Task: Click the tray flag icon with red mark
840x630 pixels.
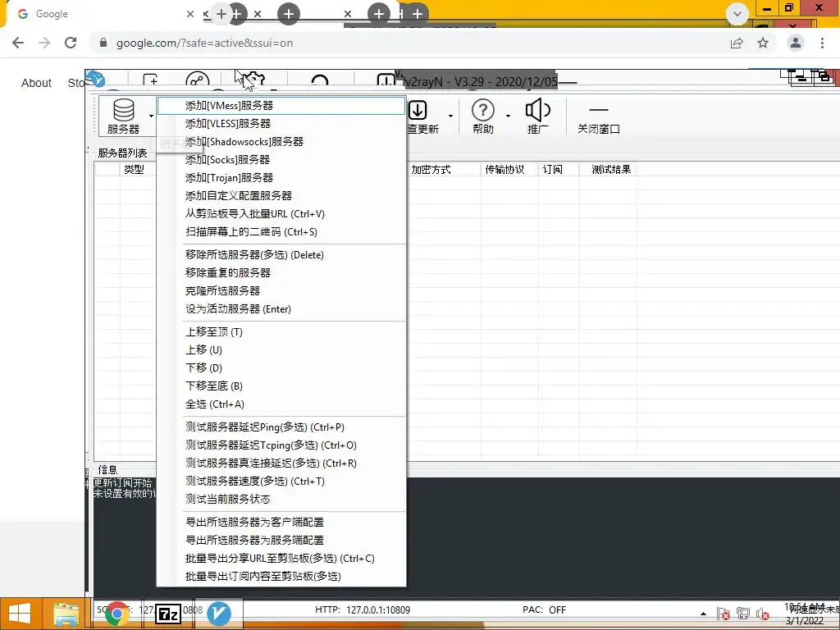Action: coord(724,614)
